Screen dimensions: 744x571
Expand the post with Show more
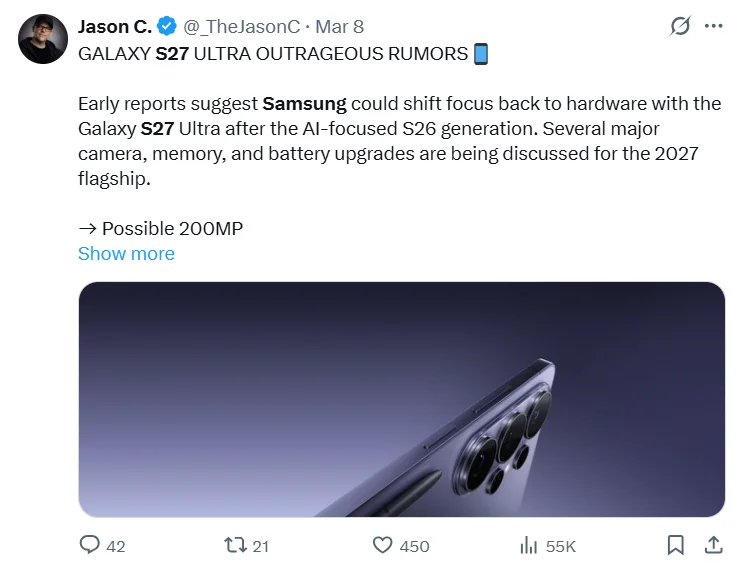tap(126, 253)
